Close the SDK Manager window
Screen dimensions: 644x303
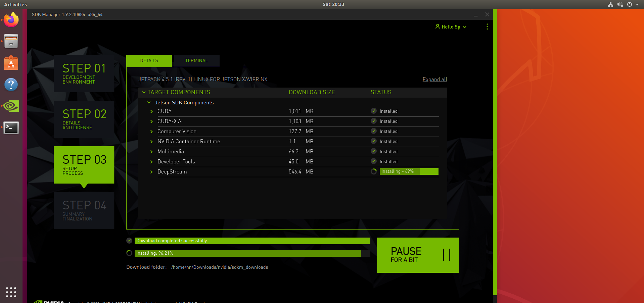coord(487,14)
